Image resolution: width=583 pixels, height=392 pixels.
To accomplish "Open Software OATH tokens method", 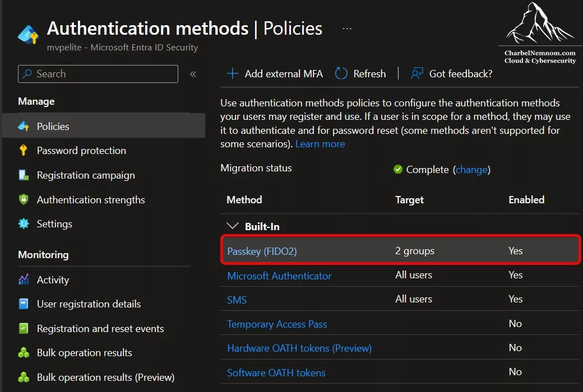I will (x=276, y=372).
